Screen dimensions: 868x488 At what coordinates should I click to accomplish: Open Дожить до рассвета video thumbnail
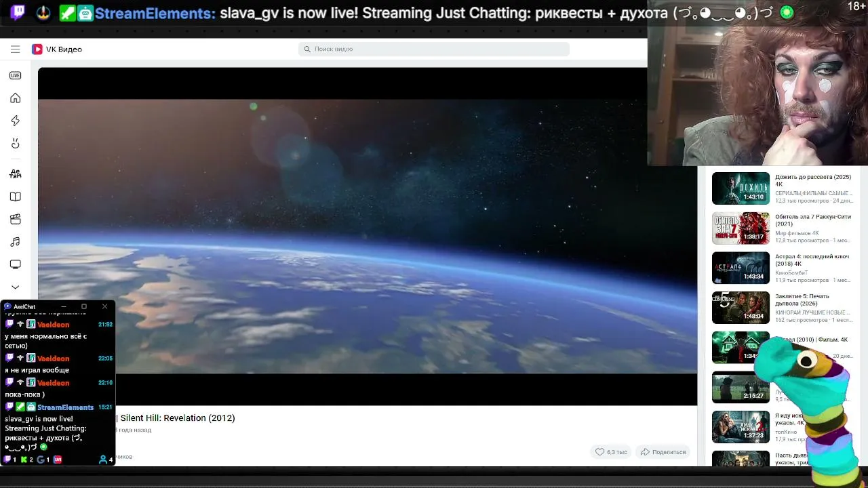pos(741,188)
